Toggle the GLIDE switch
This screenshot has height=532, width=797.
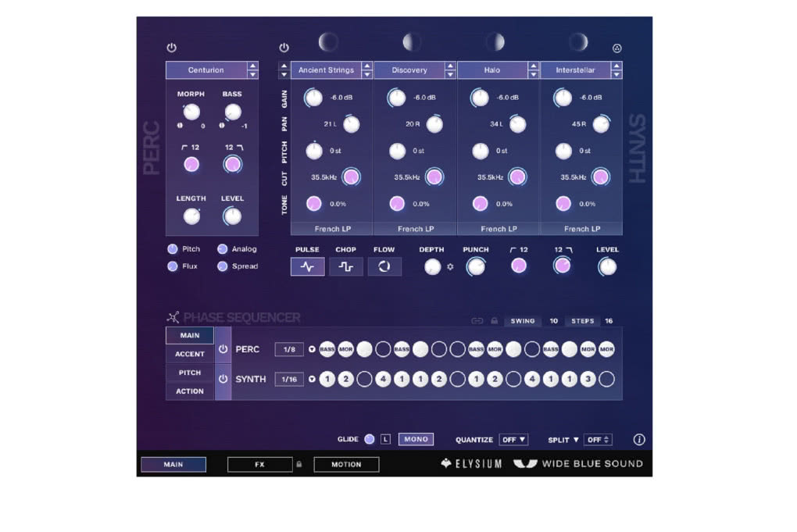click(370, 440)
